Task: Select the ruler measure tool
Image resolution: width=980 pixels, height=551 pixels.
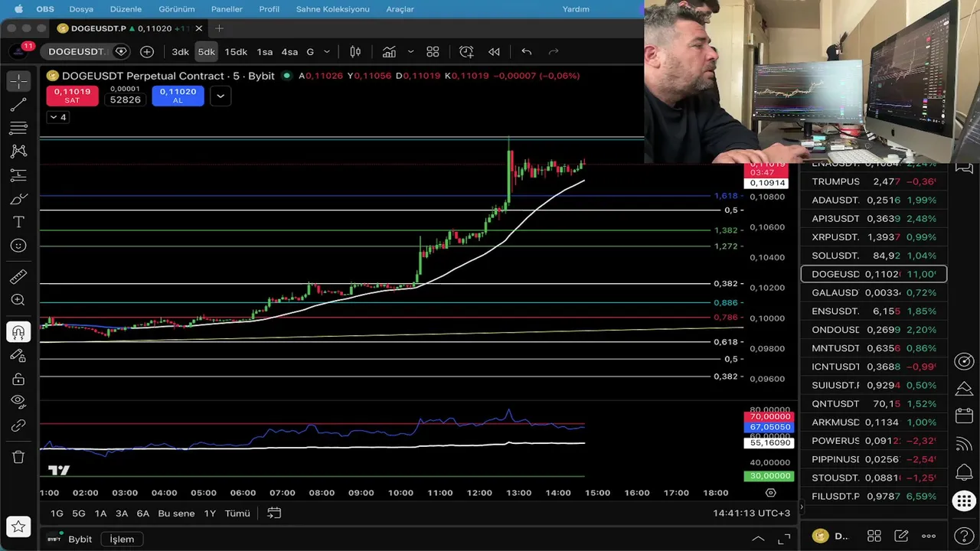Action: [18, 276]
